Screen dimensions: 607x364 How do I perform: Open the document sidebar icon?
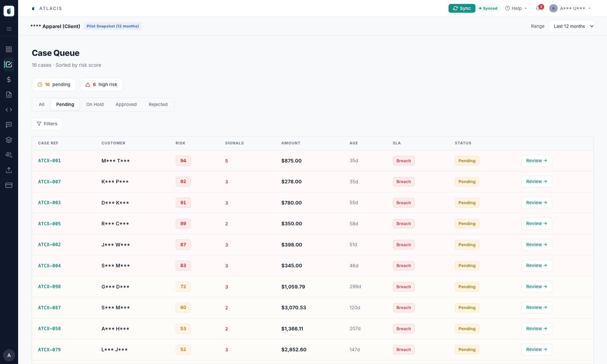point(9,95)
